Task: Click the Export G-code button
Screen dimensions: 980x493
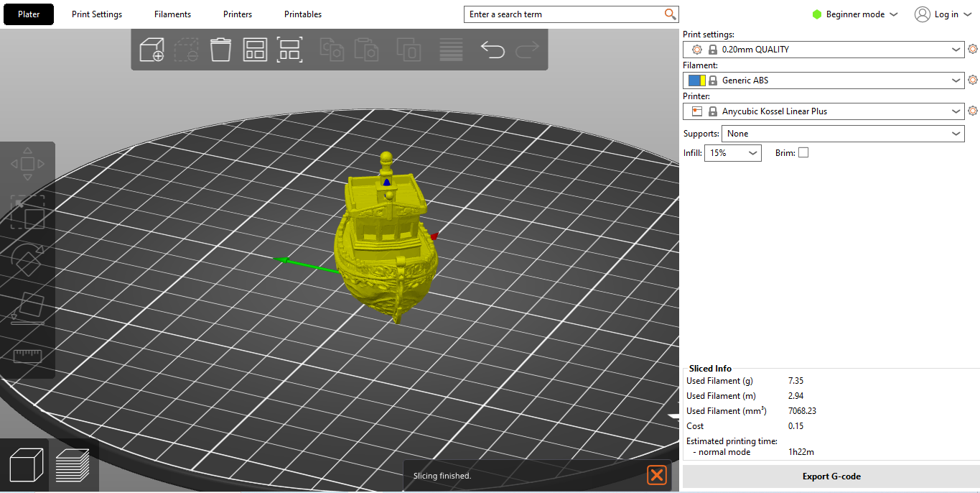Action: click(831, 476)
